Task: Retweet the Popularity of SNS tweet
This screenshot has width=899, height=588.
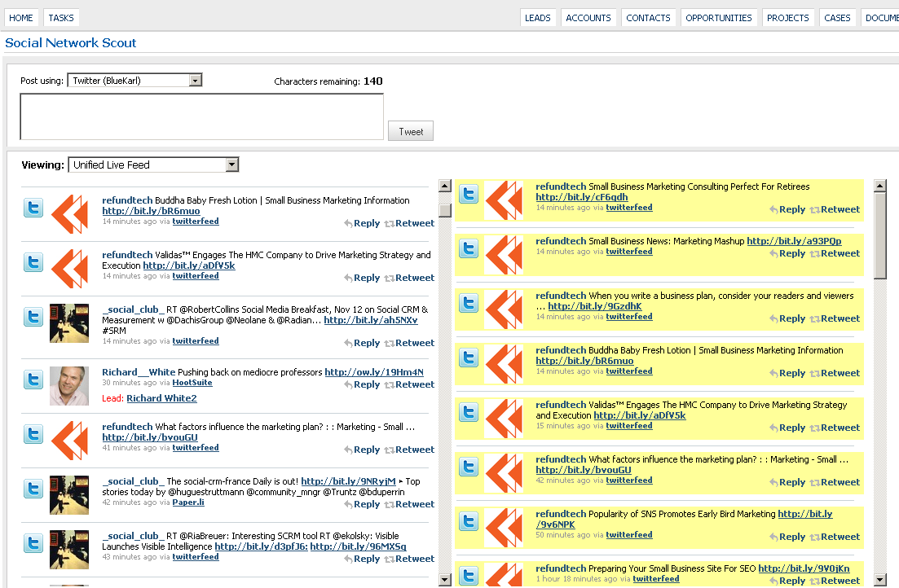Action: [835, 537]
